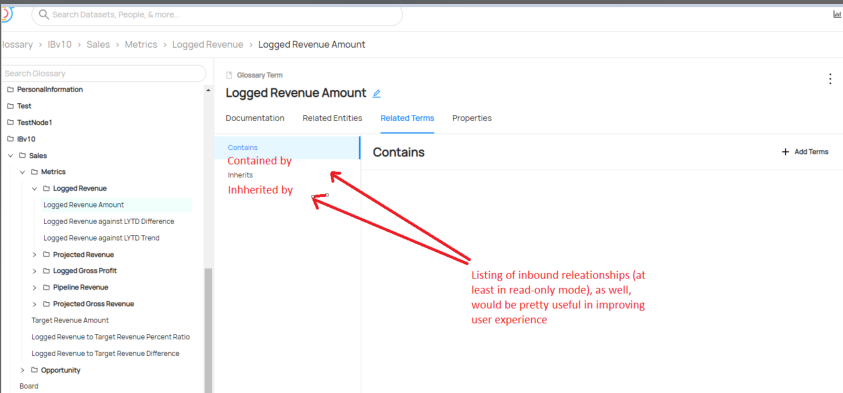Image resolution: width=843 pixels, height=393 pixels.
Task: Click the Projected Gross Revenue folder icon
Action: pyautogui.click(x=46, y=304)
